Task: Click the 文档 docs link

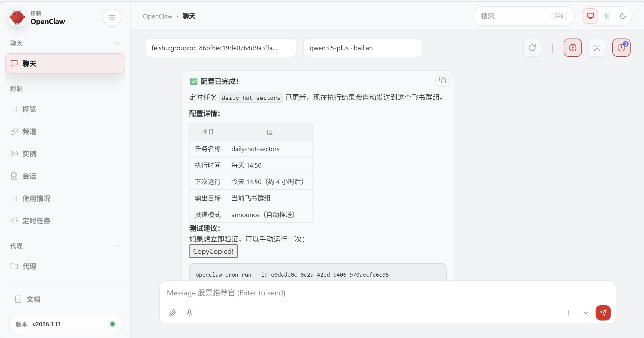Action: (33, 299)
